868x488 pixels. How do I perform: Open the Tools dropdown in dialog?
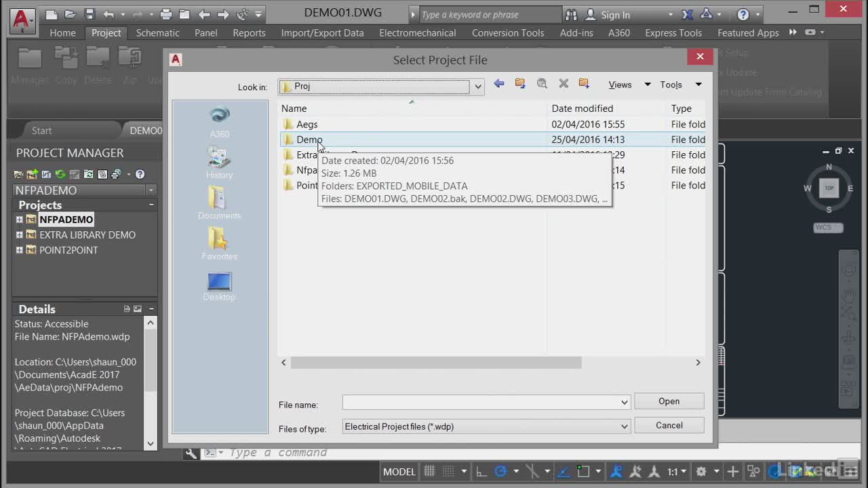(x=698, y=85)
